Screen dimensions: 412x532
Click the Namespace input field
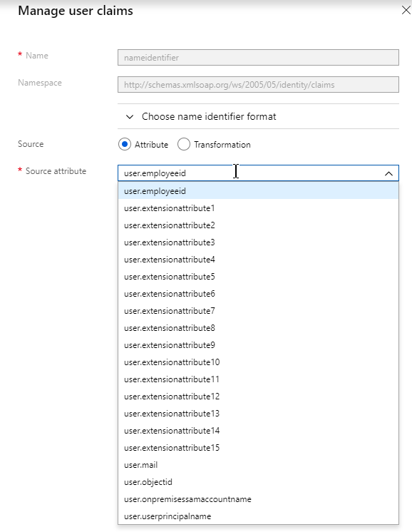[258, 84]
